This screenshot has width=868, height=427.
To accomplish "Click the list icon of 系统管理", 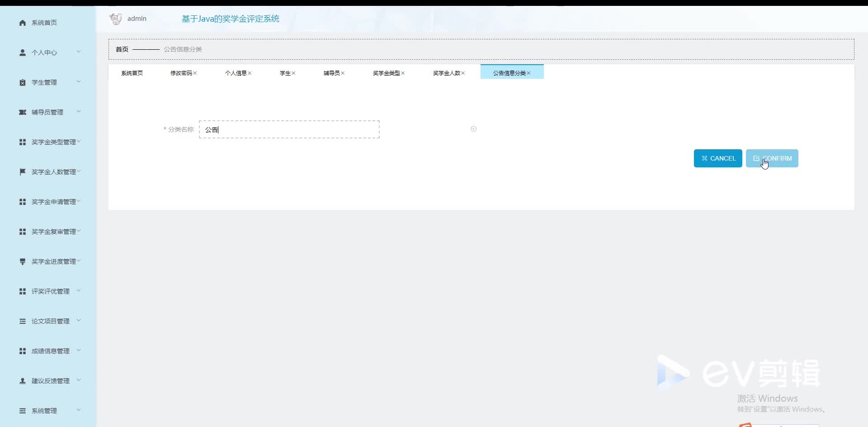I will point(22,411).
